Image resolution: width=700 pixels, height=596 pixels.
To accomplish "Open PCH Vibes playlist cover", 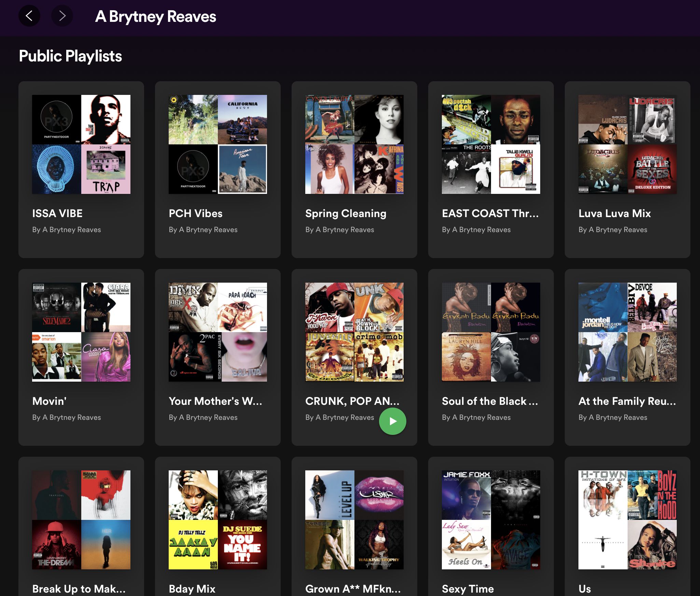I will (x=218, y=144).
